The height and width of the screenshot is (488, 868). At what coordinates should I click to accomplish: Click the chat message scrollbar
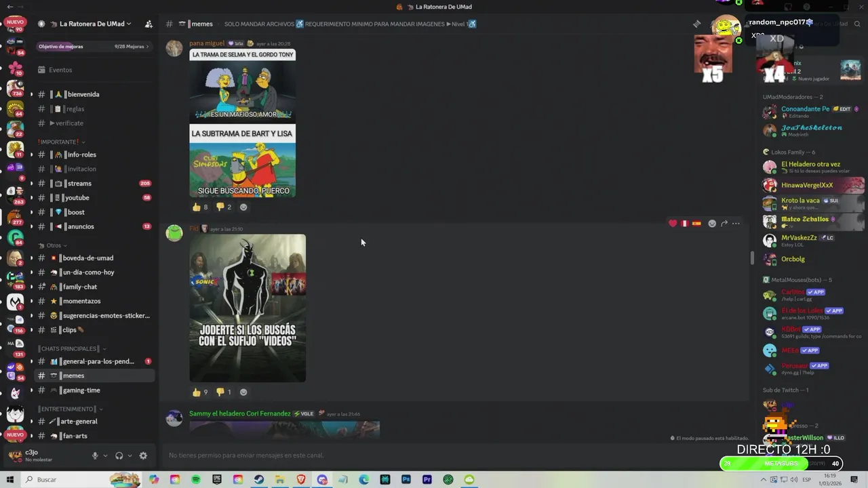(x=751, y=258)
